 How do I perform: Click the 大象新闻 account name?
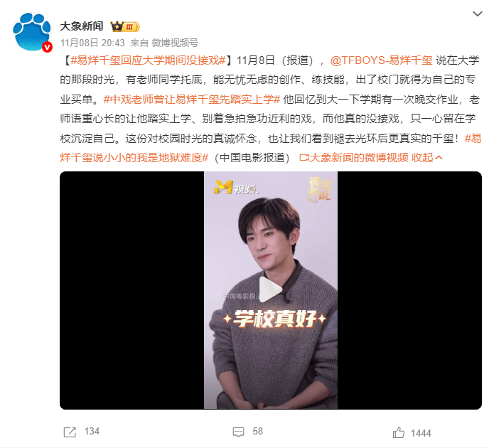[82, 26]
